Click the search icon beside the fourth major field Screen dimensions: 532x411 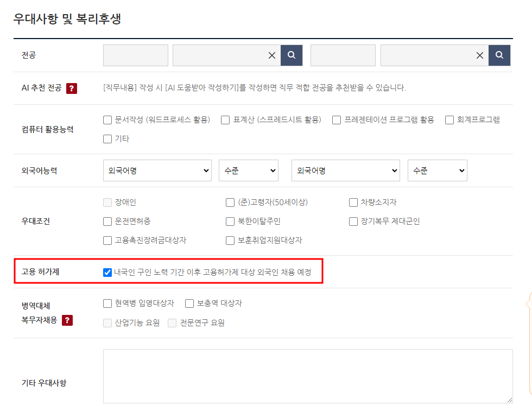(x=499, y=55)
